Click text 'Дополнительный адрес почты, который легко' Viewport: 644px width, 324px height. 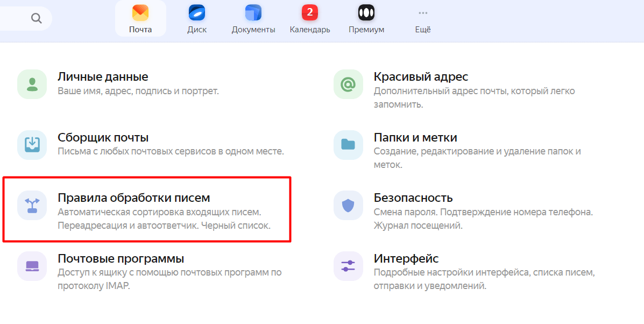pos(475,91)
